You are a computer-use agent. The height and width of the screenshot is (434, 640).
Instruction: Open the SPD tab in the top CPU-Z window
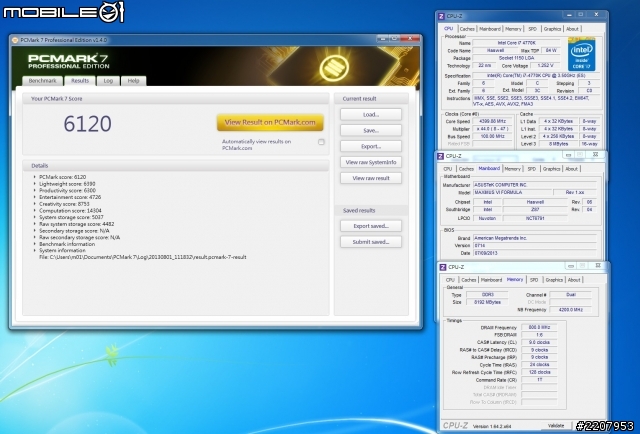532,29
